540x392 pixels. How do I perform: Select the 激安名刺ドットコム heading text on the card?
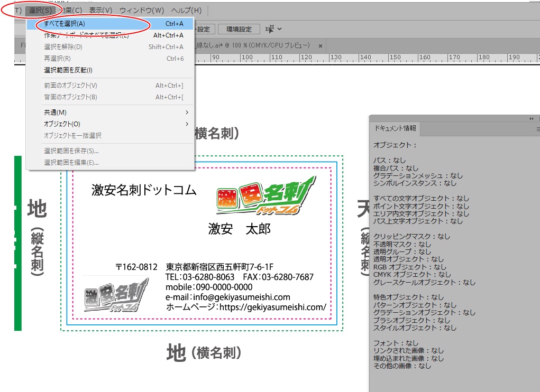pyautogui.click(x=144, y=190)
